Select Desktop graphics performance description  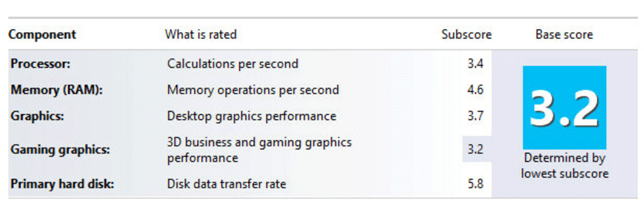(x=252, y=116)
